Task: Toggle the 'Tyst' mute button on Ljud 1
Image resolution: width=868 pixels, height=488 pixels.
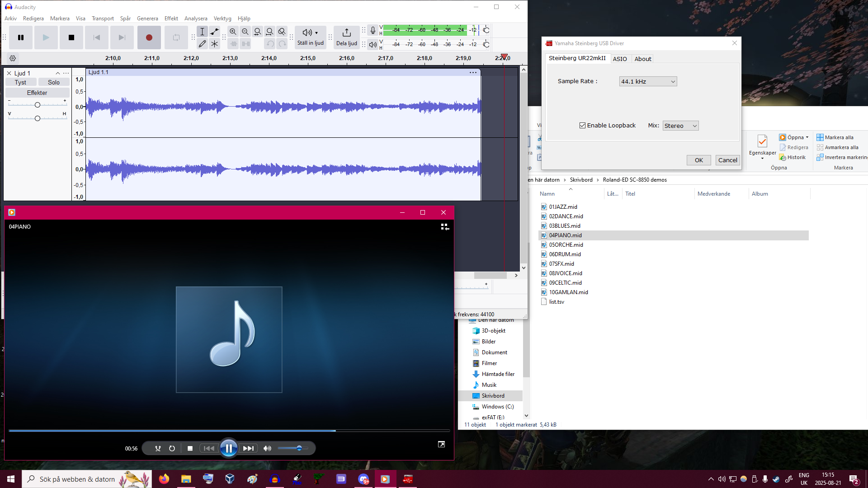Action: click(x=20, y=82)
